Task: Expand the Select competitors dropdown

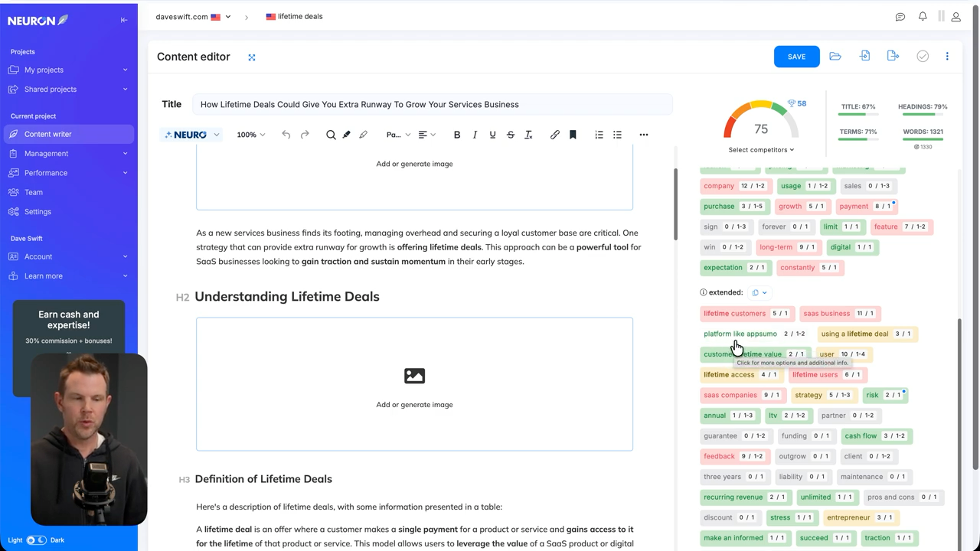Action: (761, 150)
